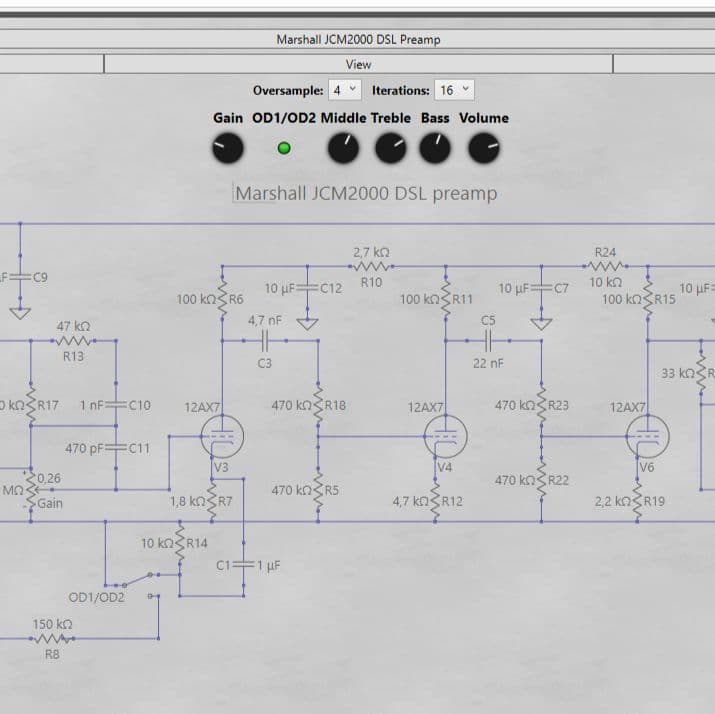The width and height of the screenshot is (715, 714).
Task: Select resistor R8 150 kΩ
Action: point(52,639)
